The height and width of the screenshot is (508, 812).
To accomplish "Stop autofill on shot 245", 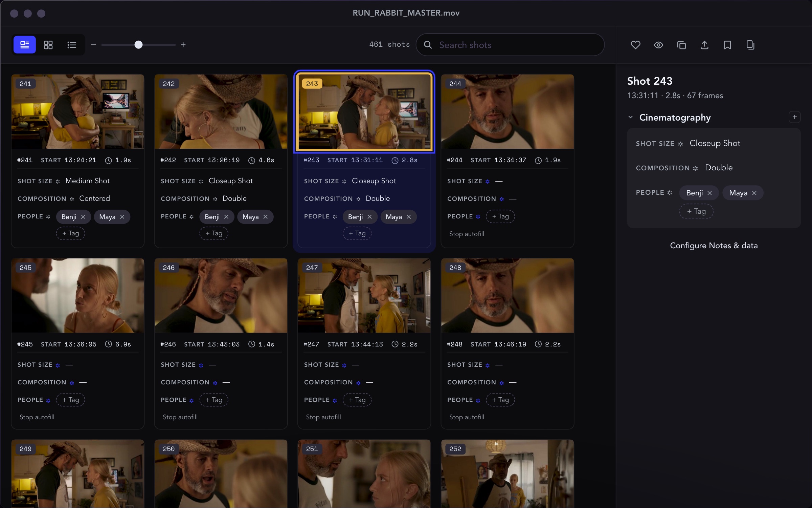I will click(37, 417).
